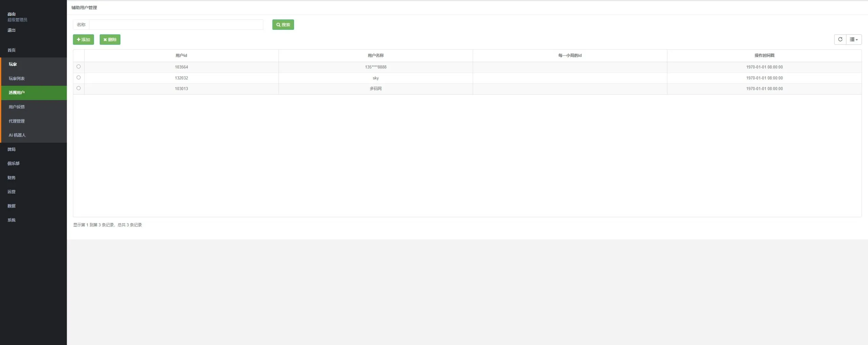The height and width of the screenshot is (345, 868).
Task: Open 代理管理 in the sidebar
Action: pos(34,121)
